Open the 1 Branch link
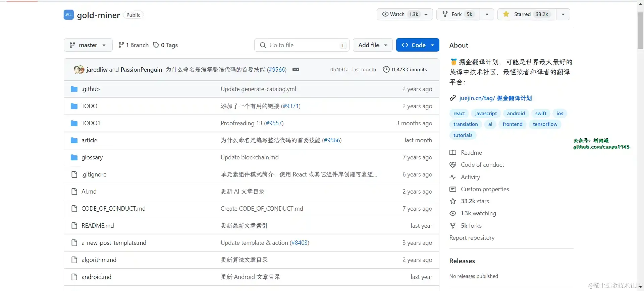 coord(133,45)
